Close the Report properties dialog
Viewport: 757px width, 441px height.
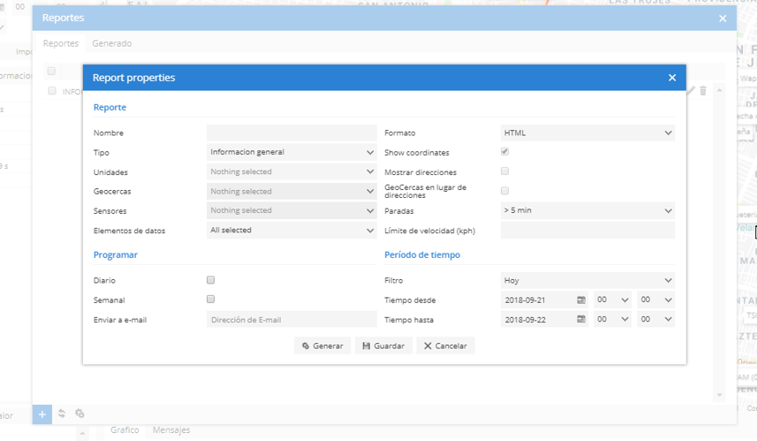[x=672, y=78]
